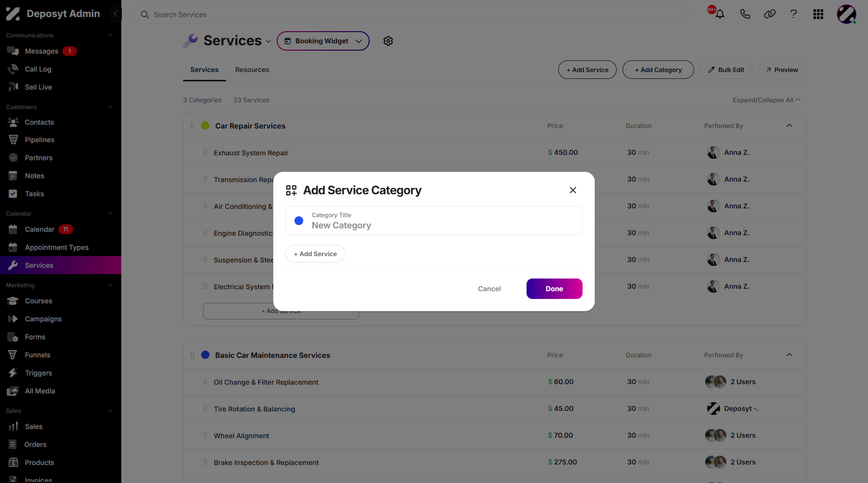Switch to the Resources tab
This screenshot has height=483, width=868.
click(252, 70)
